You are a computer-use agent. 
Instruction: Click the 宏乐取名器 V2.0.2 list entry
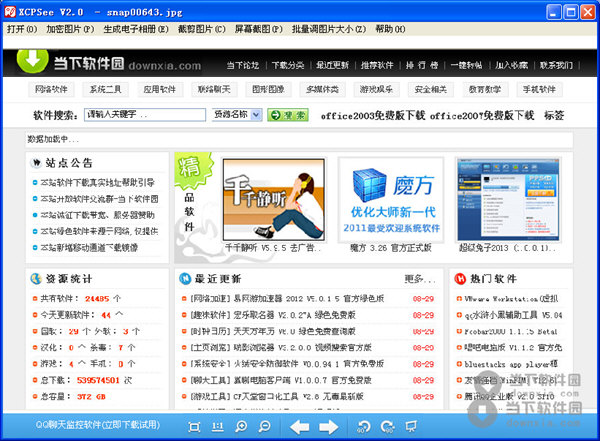[273, 315]
